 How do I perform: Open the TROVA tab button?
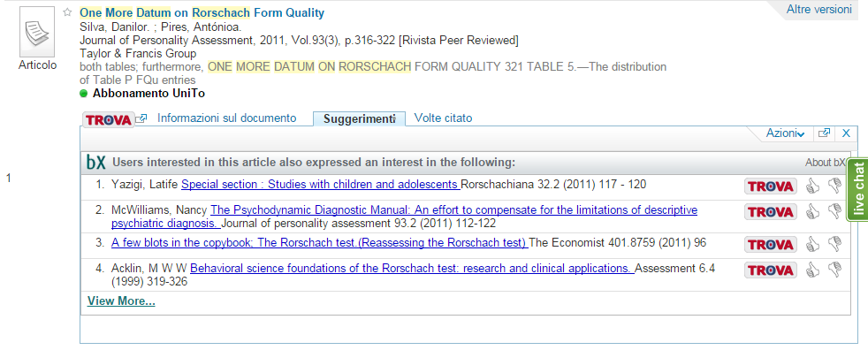109,119
